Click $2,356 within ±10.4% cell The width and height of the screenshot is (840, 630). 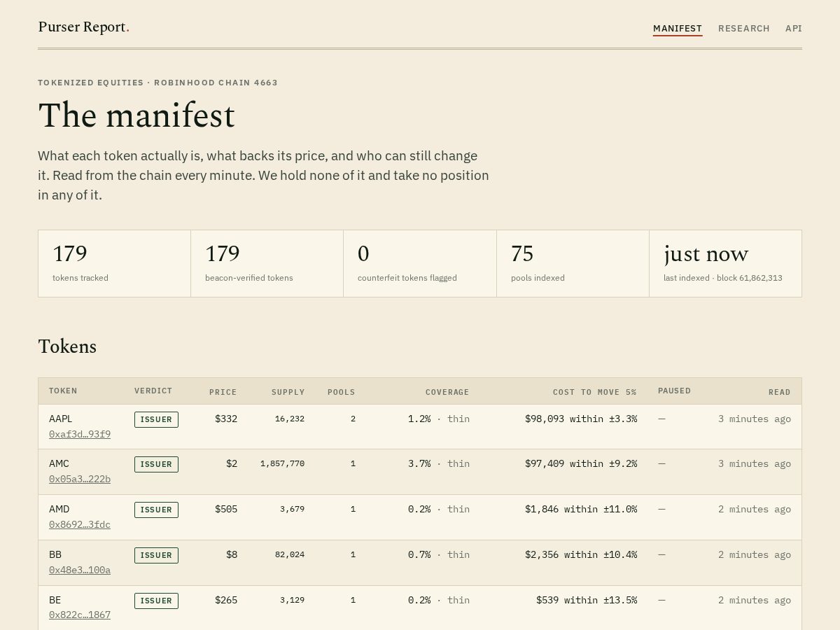[581, 554]
